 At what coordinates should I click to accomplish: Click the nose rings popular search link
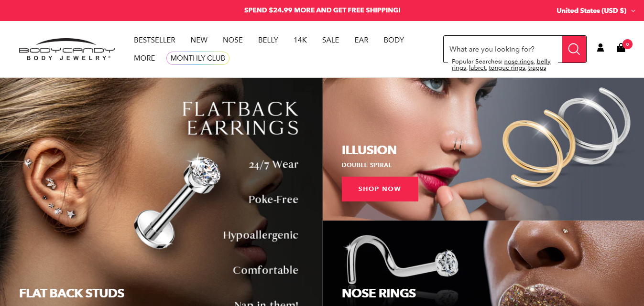519,62
